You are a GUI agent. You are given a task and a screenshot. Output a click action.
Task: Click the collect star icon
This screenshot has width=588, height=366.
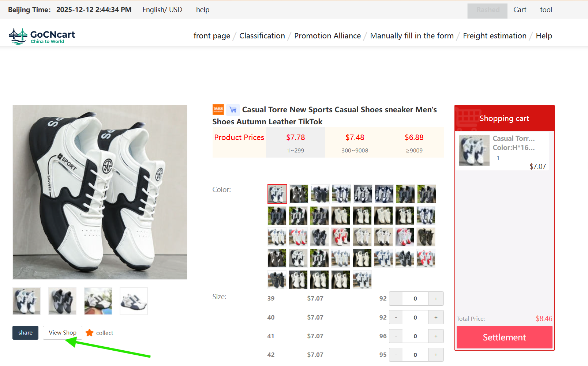pyautogui.click(x=89, y=333)
